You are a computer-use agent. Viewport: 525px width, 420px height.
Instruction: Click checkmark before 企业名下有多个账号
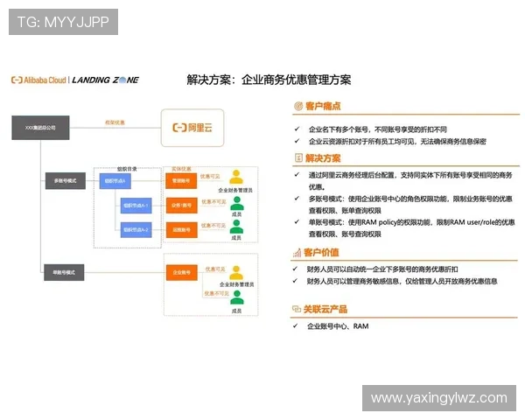pyautogui.click(x=297, y=129)
